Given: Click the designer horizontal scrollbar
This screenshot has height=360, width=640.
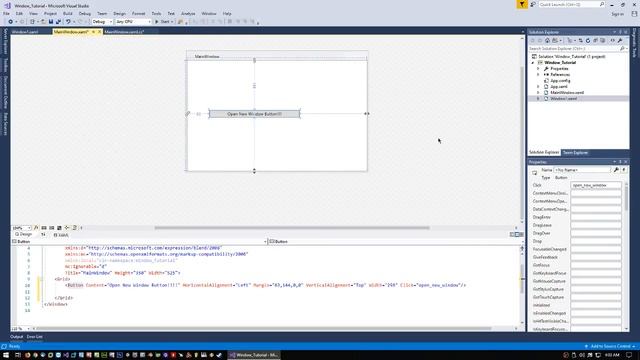Looking at the screenshot, I should (292, 228).
